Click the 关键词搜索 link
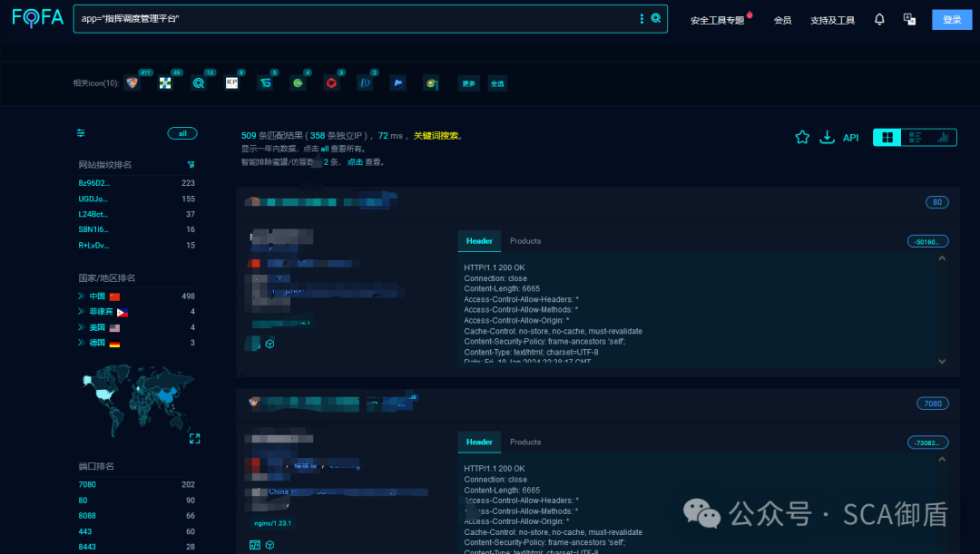Screen dimensions: 980x554 pyautogui.click(x=436, y=135)
